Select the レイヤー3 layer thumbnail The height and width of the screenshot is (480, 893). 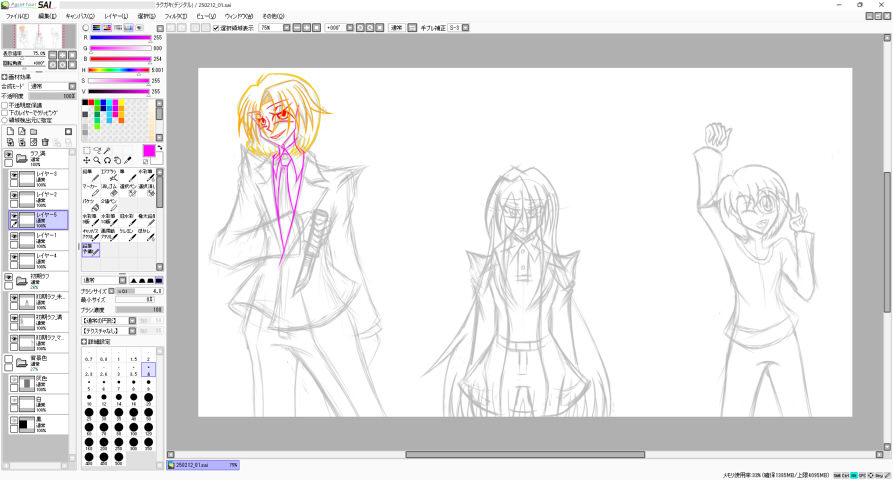point(26,178)
